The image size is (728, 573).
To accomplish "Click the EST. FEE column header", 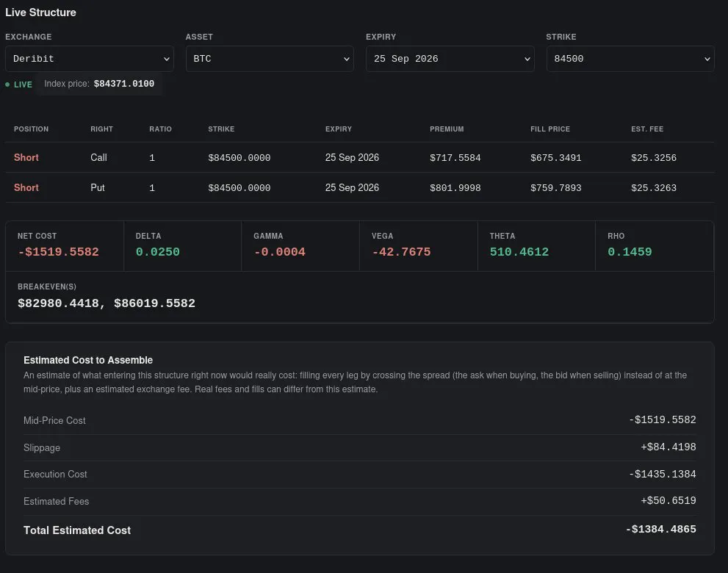I will tap(647, 129).
